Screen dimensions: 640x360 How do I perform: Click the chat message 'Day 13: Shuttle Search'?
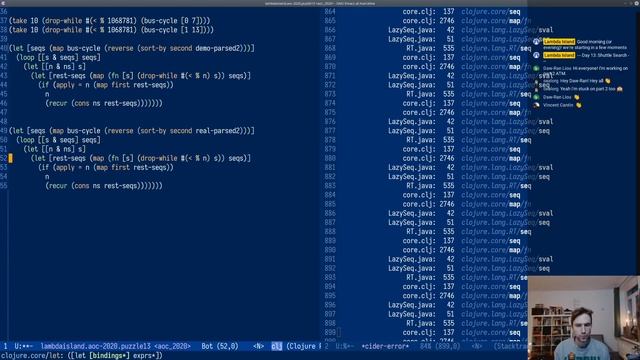604,55
